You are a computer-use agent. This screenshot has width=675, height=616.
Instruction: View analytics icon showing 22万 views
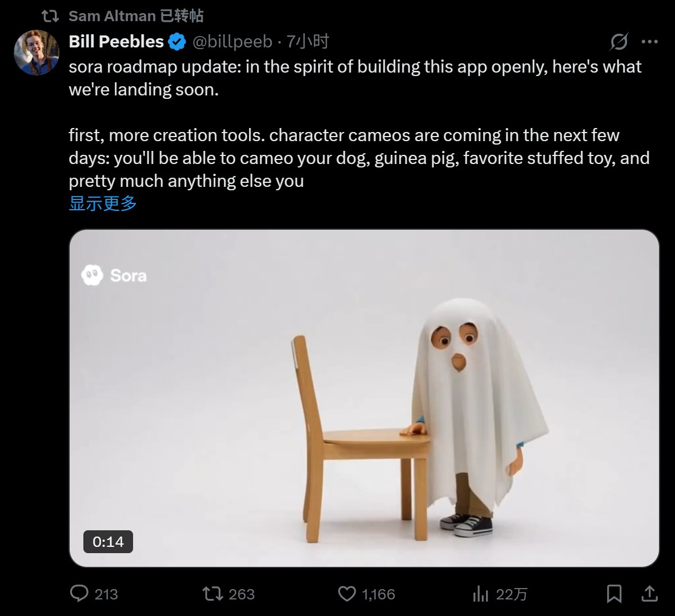point(480,594)
